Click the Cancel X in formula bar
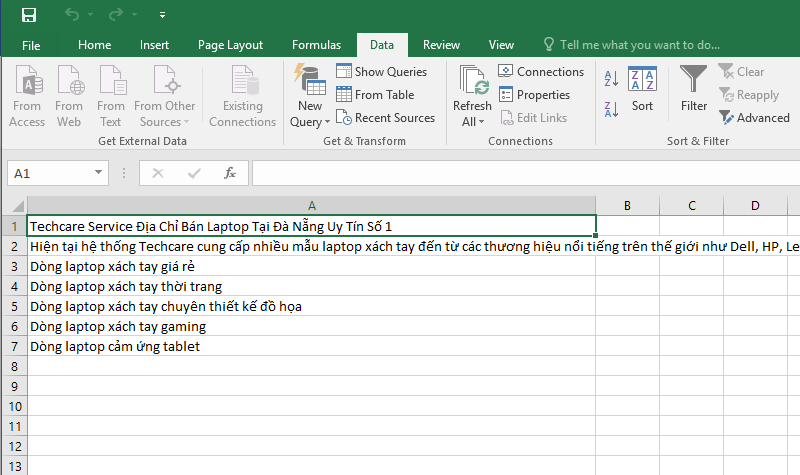 click(158, 173)
